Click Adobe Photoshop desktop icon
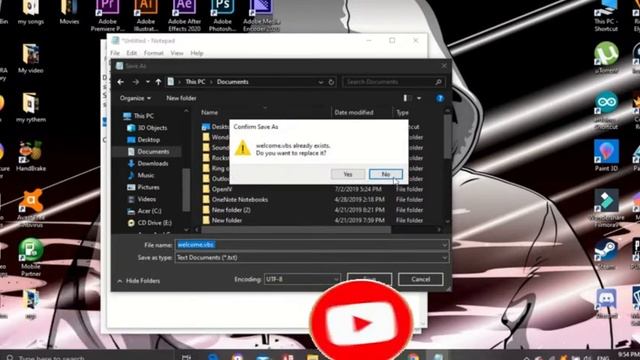The width and height of the screenshot is (640, 360). tap(222, 15)
